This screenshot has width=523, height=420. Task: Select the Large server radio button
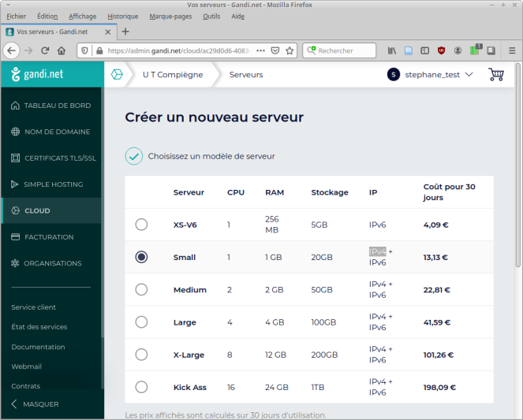pos(141,322)
